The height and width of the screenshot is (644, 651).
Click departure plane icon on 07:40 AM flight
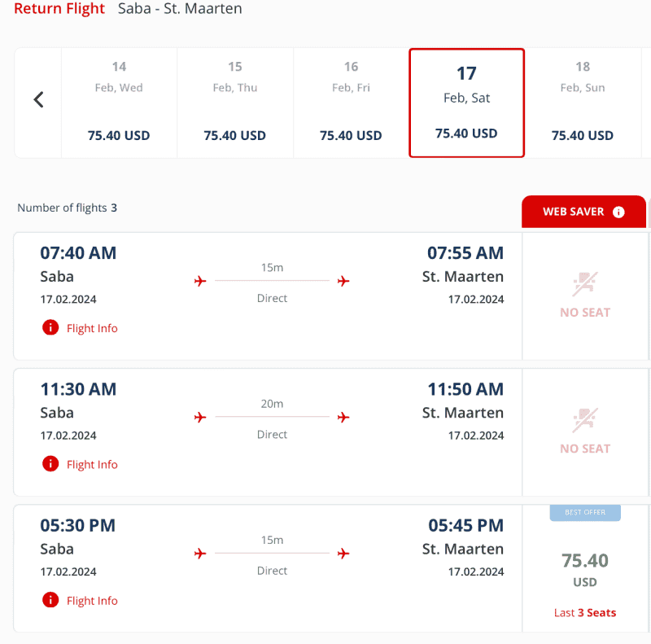tap(200, 281)
